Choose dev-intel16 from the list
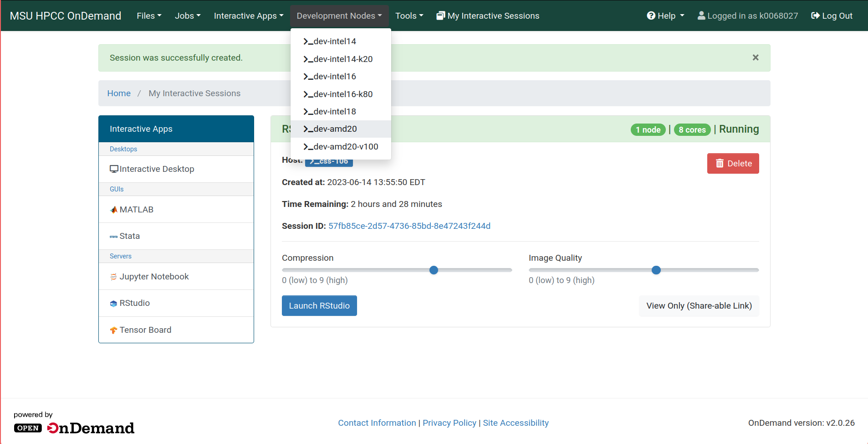The height and width of the screenshot is (444, 868). coord(341,77)
